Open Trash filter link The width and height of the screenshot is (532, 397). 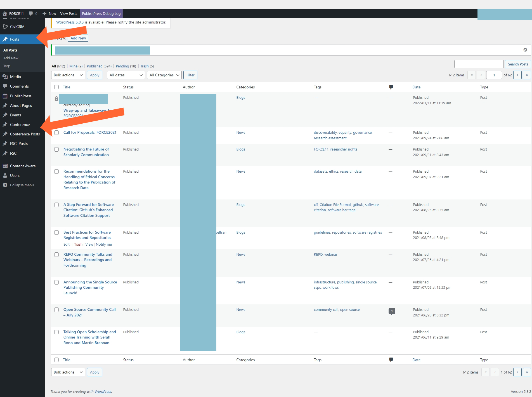point(145,66)
